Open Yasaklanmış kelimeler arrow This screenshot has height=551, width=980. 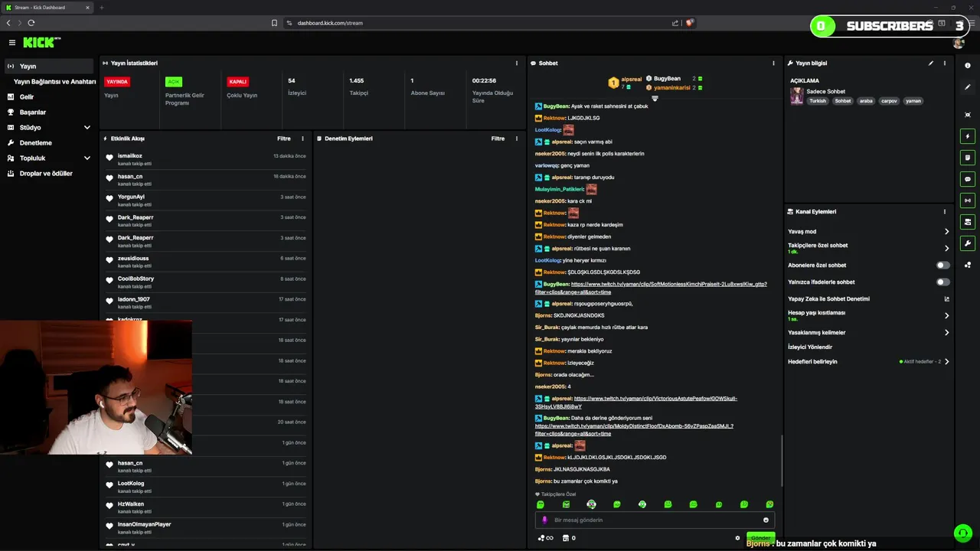pos(946,333)
